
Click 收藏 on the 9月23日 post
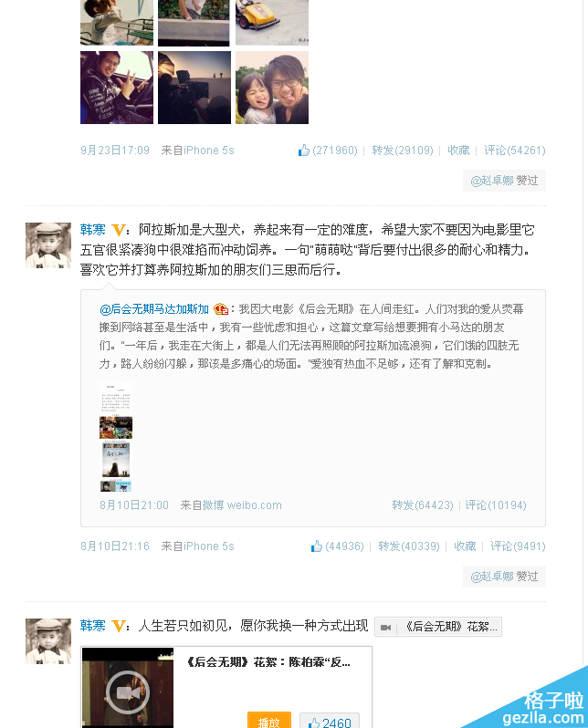point(458,151)
